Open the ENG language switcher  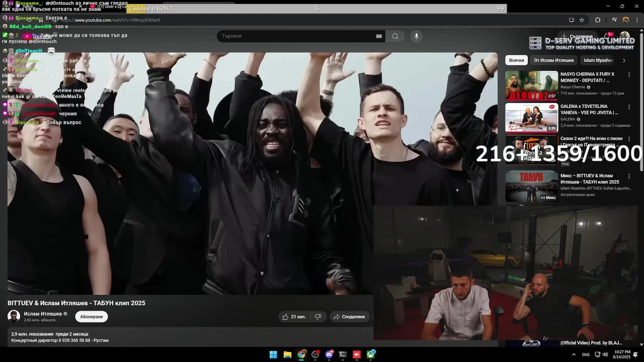586,354
